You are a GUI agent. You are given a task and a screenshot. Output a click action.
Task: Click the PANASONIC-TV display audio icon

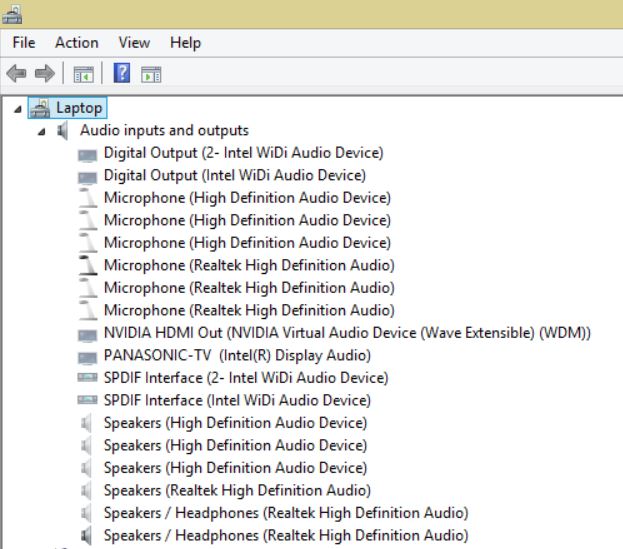pyautogui.click(x=88, y=356)
